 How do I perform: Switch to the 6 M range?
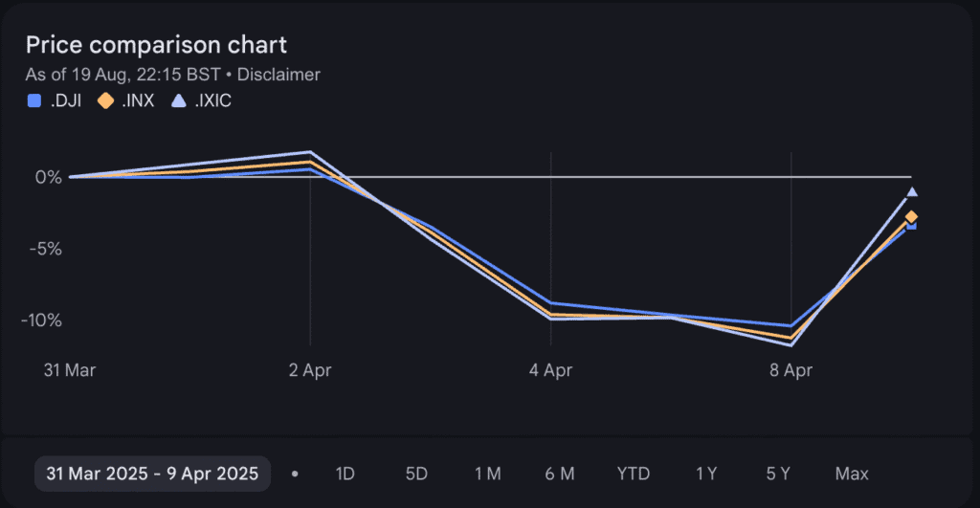click(560, 474)
